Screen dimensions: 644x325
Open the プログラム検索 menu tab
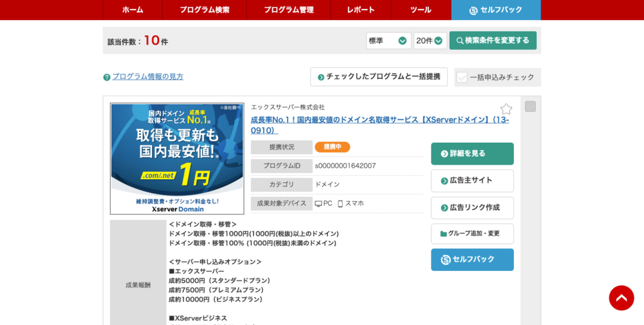coord(204,10)
